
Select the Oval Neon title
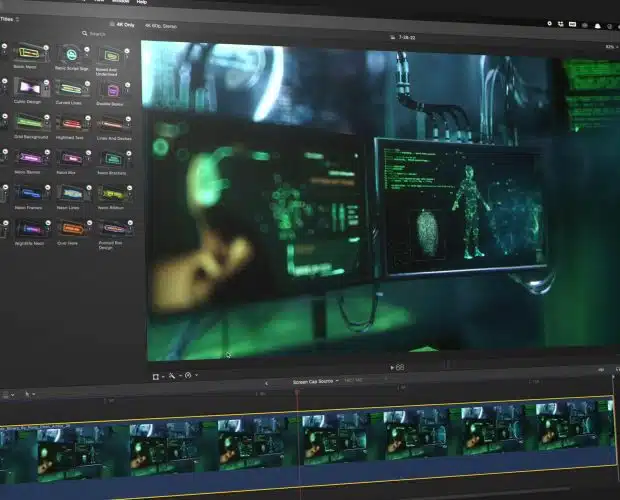pos(74,228)
